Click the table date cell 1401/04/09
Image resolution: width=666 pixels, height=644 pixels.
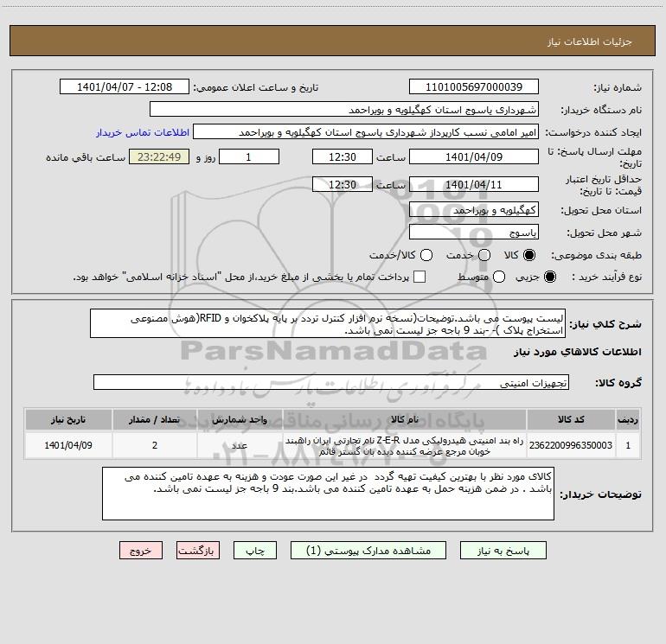point(68,445)
